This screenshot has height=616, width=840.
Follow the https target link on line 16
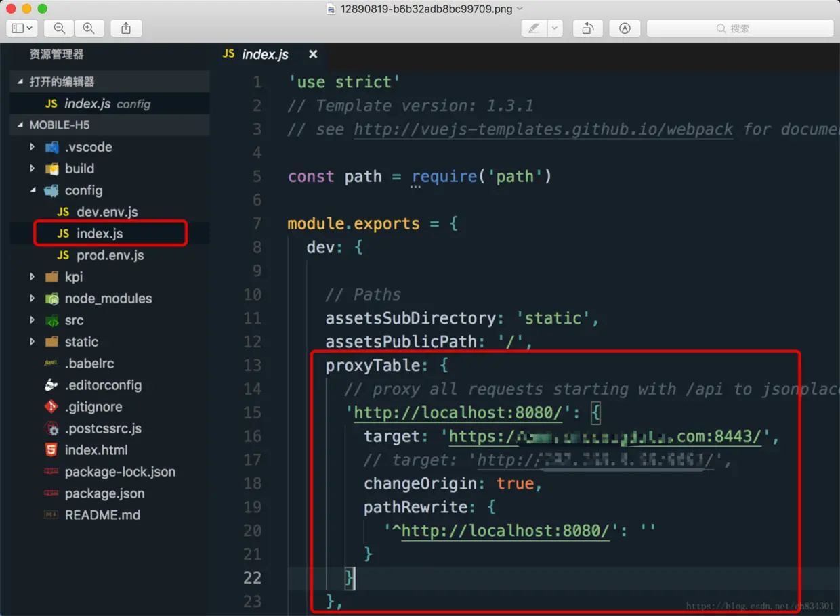[606, 437]
